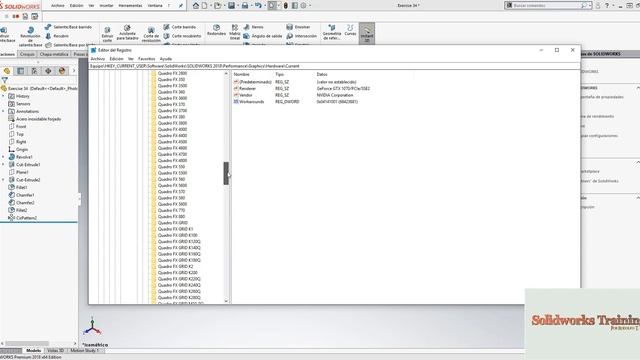
Task: Select the Renderer registry value
Action: coord(247,89)
